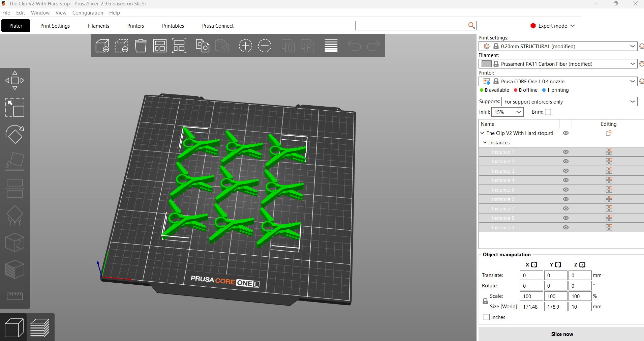Click the Arrange selection icon
This screenshot has height=341, width=644.
tap(179, 46)
